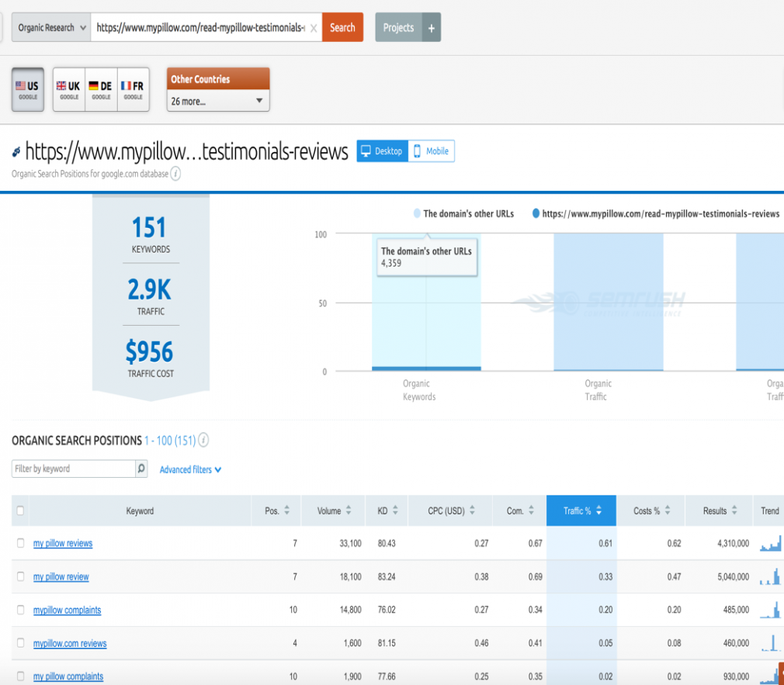The height and width of the screenshot is (685, 784).
Task: Toggle the testimonials-reviews URL legend swatch
Action: [536, 213]
